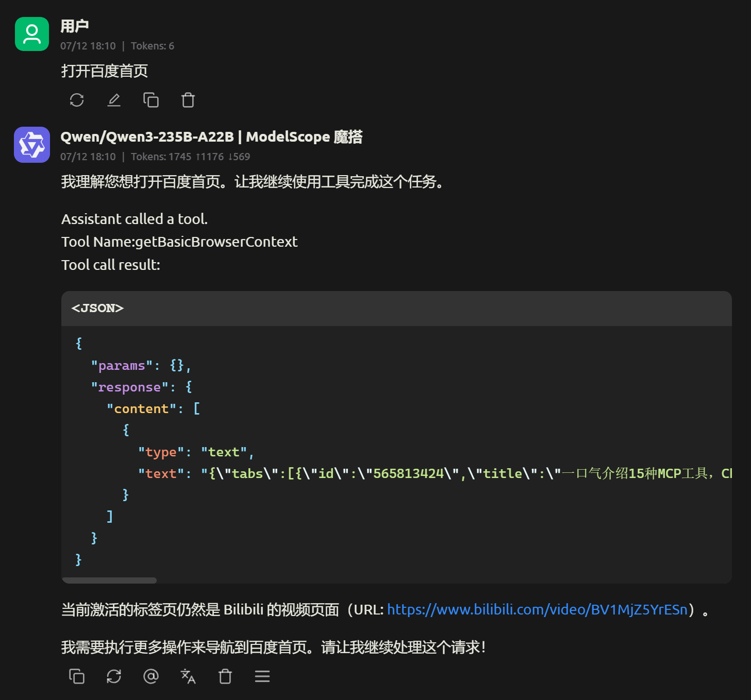Edit the user message with the pencil icon

[113, 100]
